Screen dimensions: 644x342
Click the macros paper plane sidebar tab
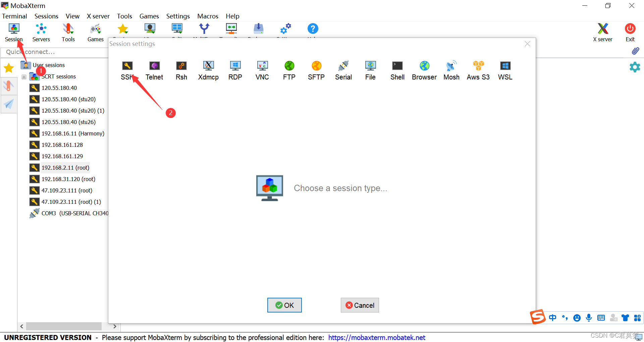pyautogui.click(x=9, y=104)
